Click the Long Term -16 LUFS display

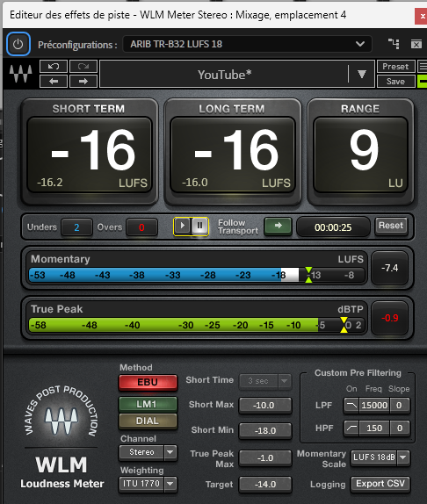pyautogui.click(x=233, y=155)
